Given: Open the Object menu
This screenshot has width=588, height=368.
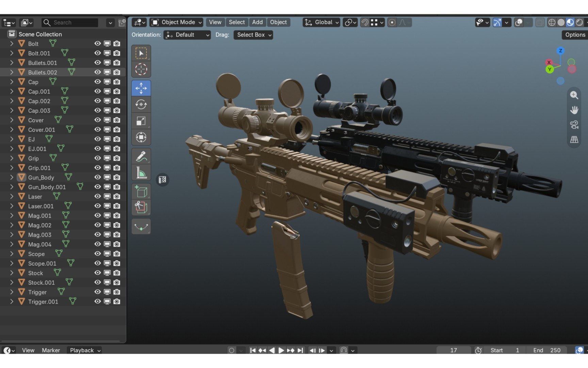Looking at the screenshot, I should (278, 22).
